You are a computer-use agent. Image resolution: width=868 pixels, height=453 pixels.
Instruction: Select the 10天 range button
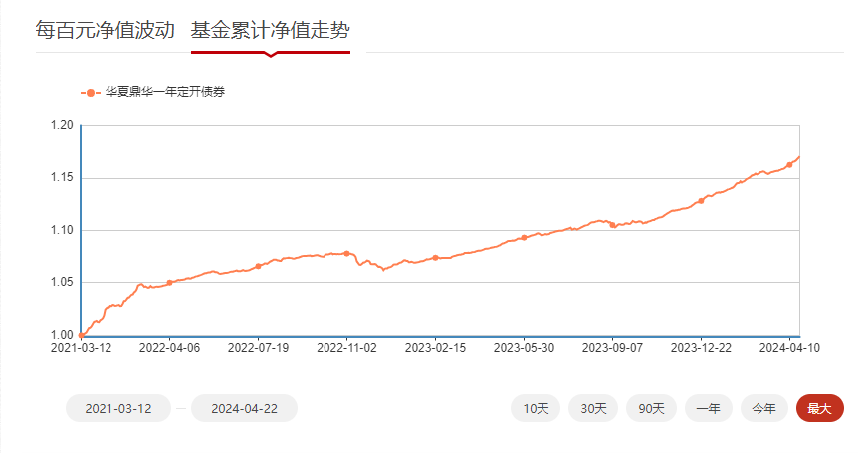coord(536,408)
